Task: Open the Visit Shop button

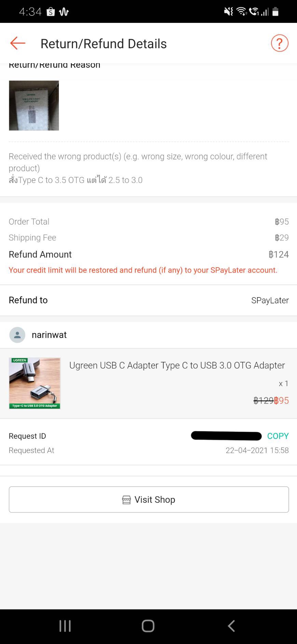Action: coord(149,500)
